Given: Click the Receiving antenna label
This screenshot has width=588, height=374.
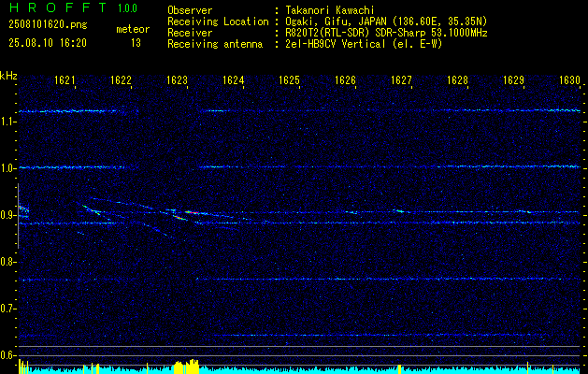Looking at the screenshot, I should [215, 44].
